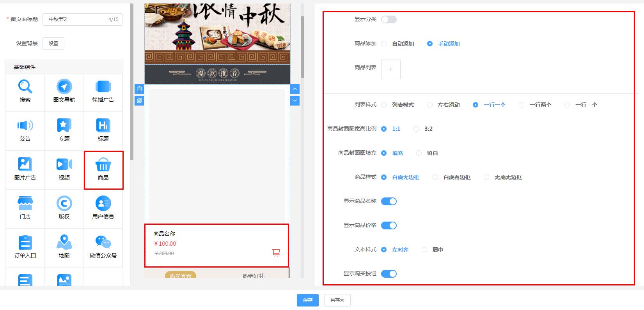Set cover ratio to 1:1

pos(391,129)
